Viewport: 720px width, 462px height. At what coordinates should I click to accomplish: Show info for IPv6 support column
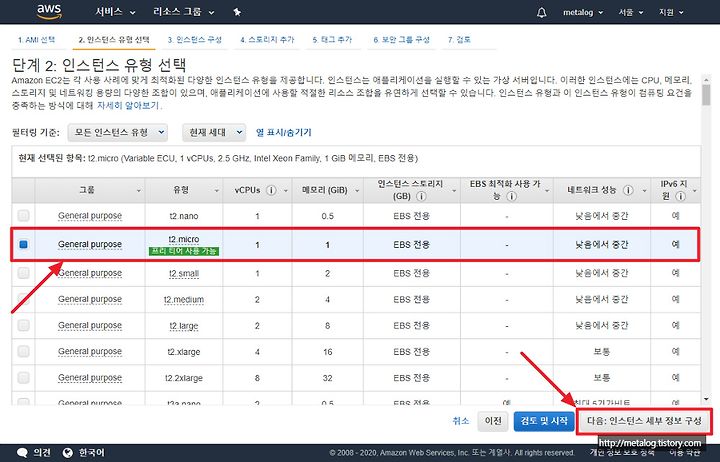pos(681,196)
